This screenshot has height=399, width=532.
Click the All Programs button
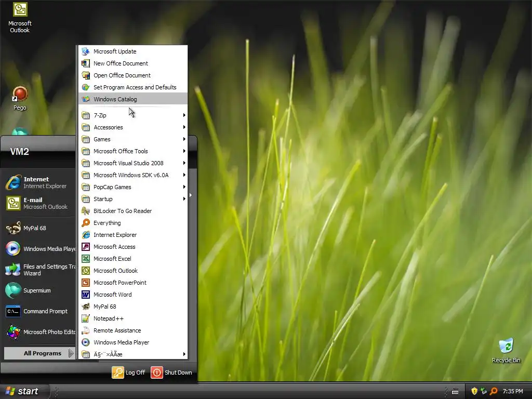(39, 353)
